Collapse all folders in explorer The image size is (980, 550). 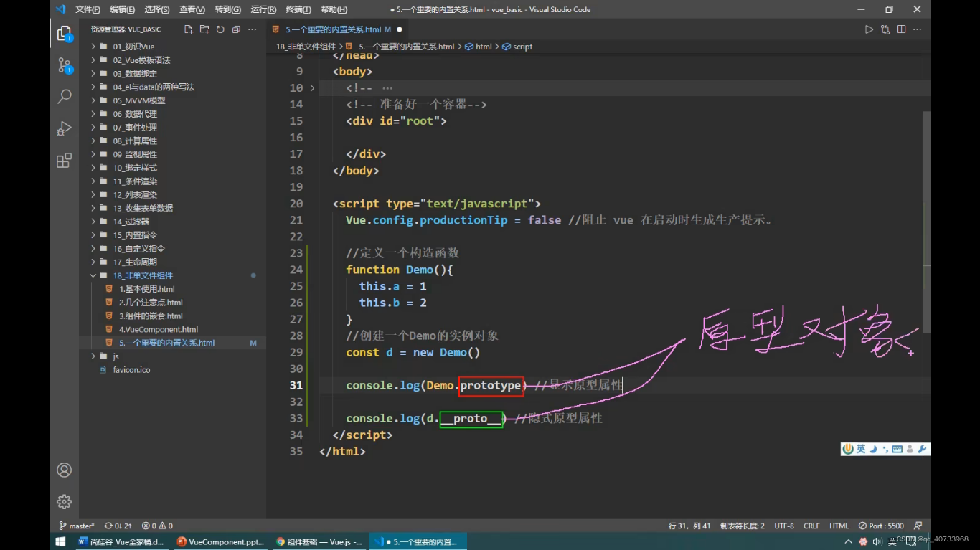[x=236, y=29]
